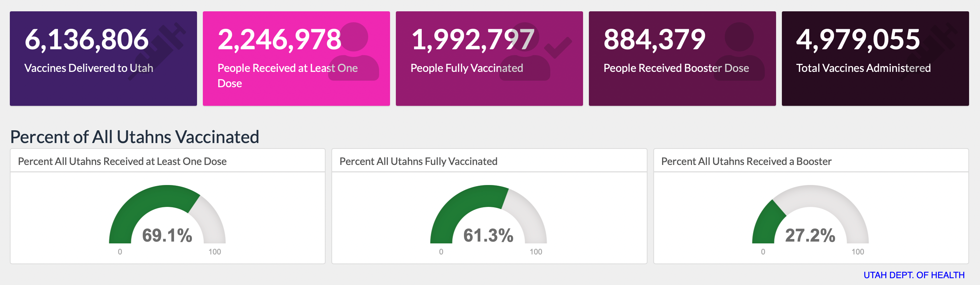Select the 2,246,978 people count figure

[280, 40]
